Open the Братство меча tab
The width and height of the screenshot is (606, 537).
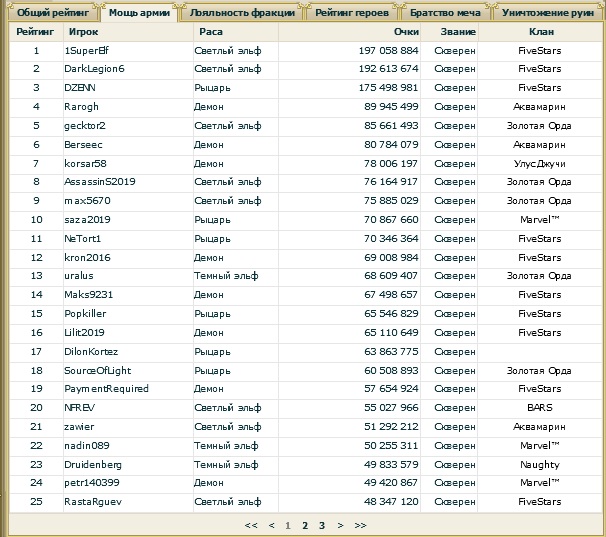(x=445, y=13)
